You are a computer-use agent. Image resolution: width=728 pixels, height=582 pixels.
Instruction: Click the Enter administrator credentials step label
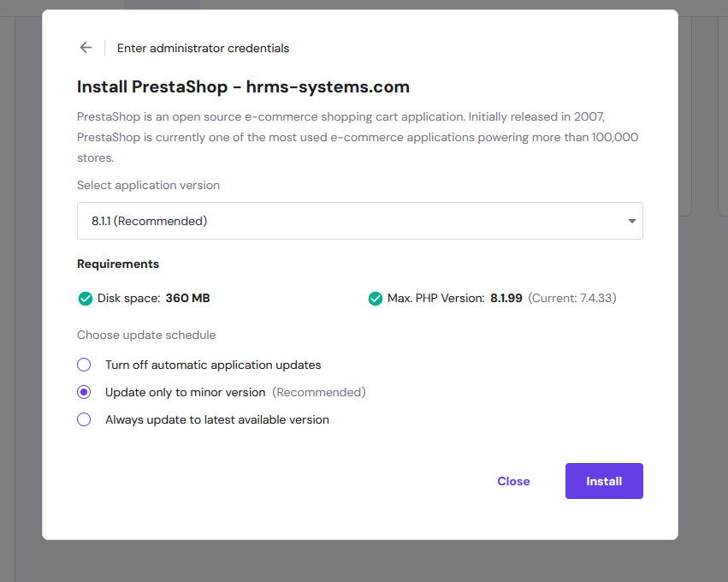coord(203,49)
